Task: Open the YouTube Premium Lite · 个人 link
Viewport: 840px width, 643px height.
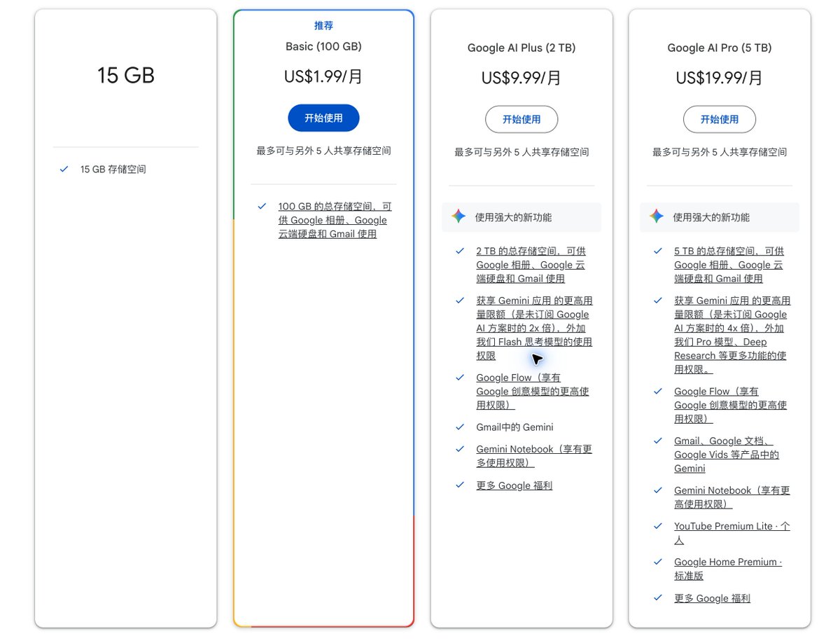Action: pos(732,533)
